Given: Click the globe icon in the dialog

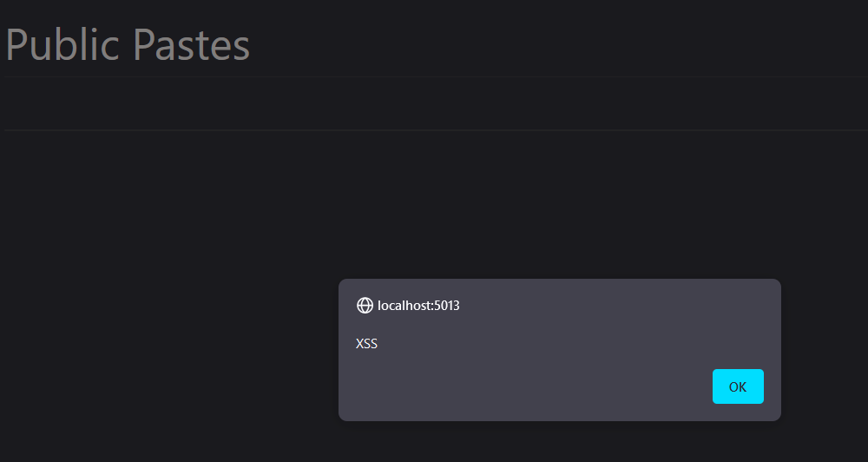Looking at the screenshot, I should pyautogui.click(x=365, y=305).
